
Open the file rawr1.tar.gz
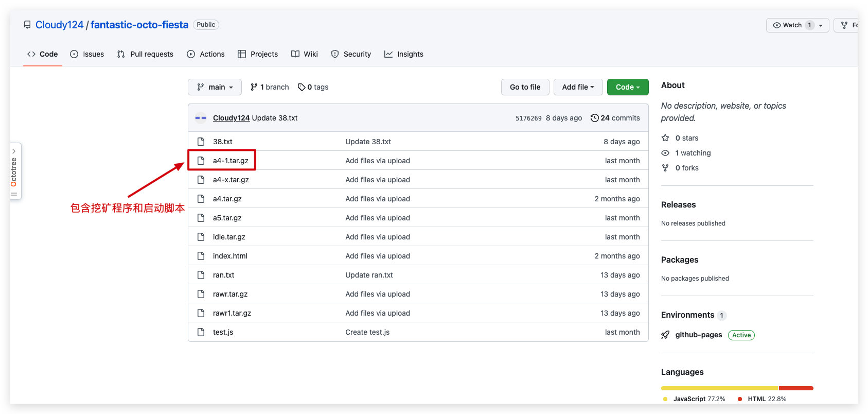[232, 313]
